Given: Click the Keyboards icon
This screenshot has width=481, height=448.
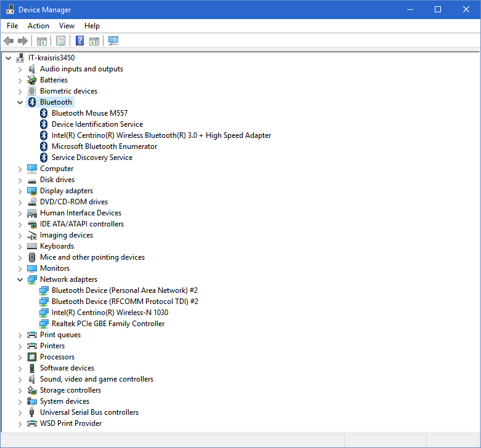Looking at the screenshot, I should click(x=32, y=246).
